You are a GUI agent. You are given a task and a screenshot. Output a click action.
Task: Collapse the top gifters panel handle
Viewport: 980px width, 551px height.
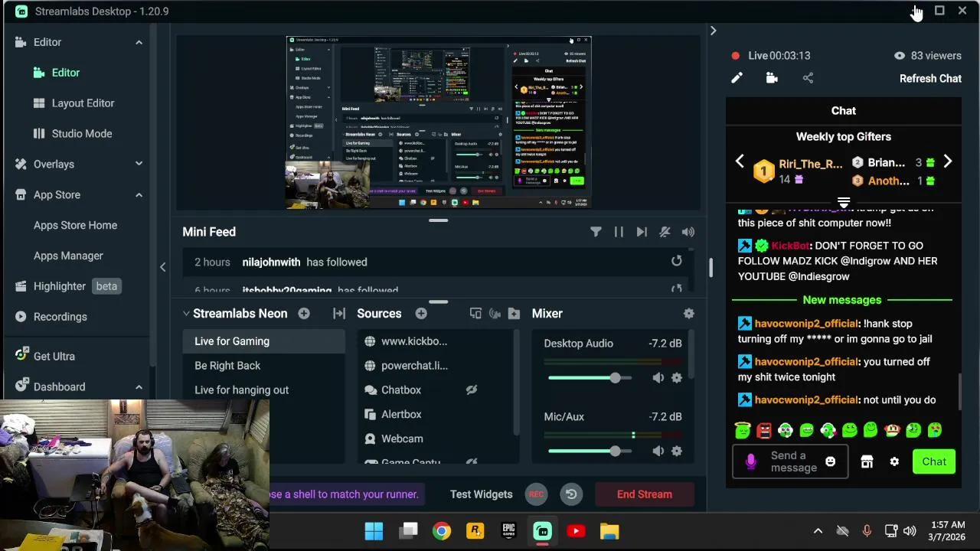(x=844, y=203)
